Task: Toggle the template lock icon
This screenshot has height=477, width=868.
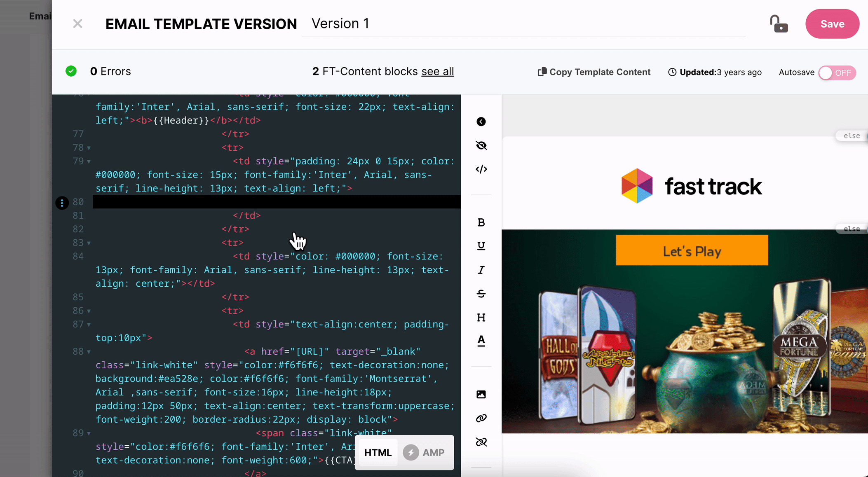Action: point(779,24)
